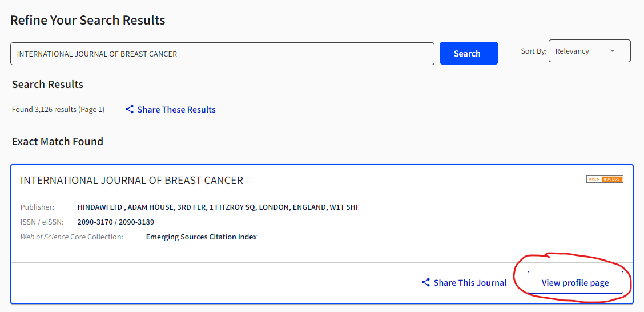Click the Sort By dropdown arrow
The height and width of the screenshot is (312, 644).
[613, 51]
